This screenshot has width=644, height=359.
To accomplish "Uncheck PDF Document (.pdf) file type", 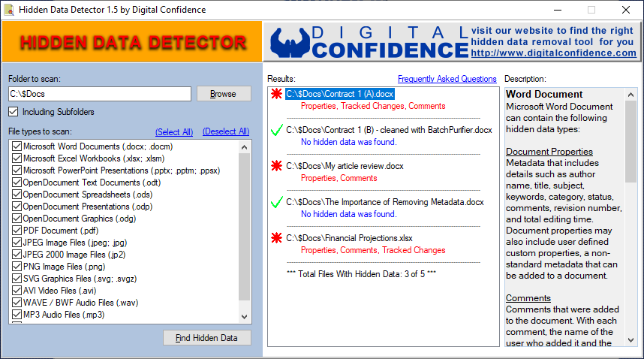I will (x=17, y=231).
